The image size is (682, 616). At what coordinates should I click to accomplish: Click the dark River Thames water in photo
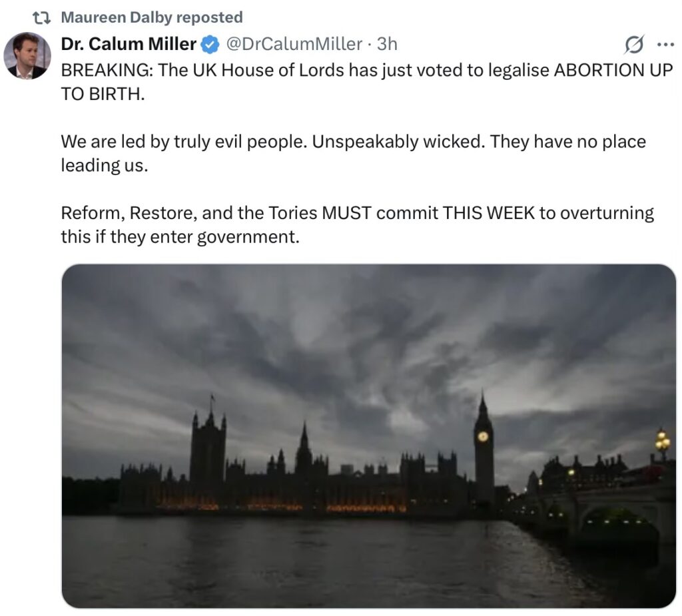tap(300, 559)
